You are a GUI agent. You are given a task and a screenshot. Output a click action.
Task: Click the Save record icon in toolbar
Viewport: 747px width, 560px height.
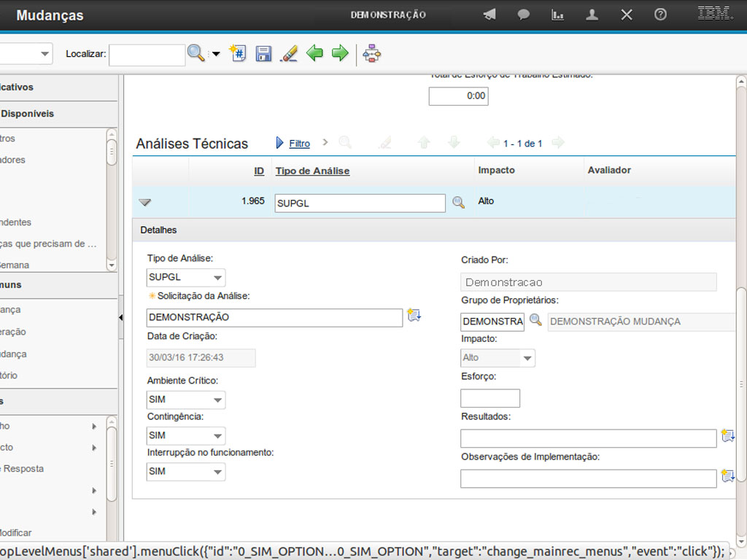coord(263,53)
